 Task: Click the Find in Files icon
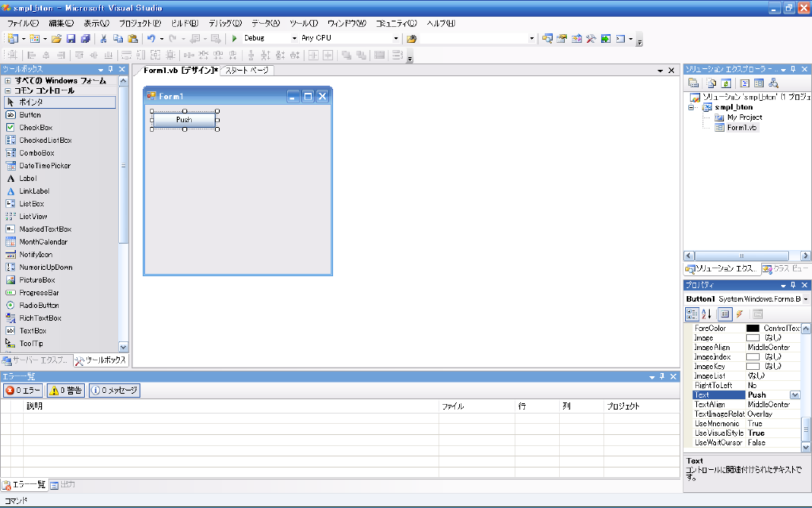[x=412, y=38]
